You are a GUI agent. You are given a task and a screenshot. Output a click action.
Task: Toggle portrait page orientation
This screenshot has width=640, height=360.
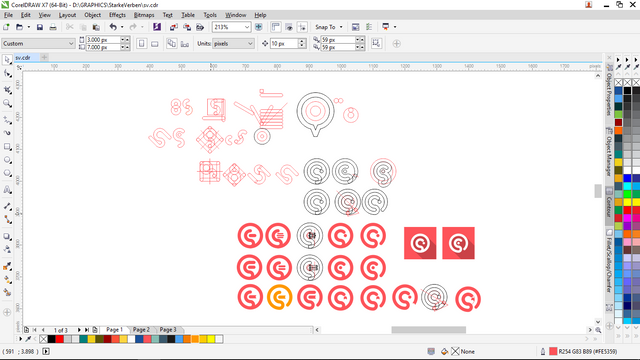pos(141,43)
